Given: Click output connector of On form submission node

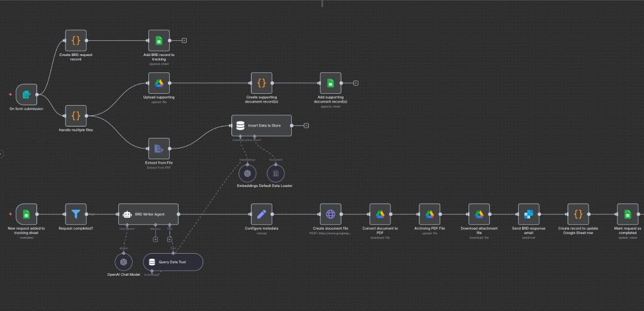Looking at the screenshot, I should coord(37,94).
